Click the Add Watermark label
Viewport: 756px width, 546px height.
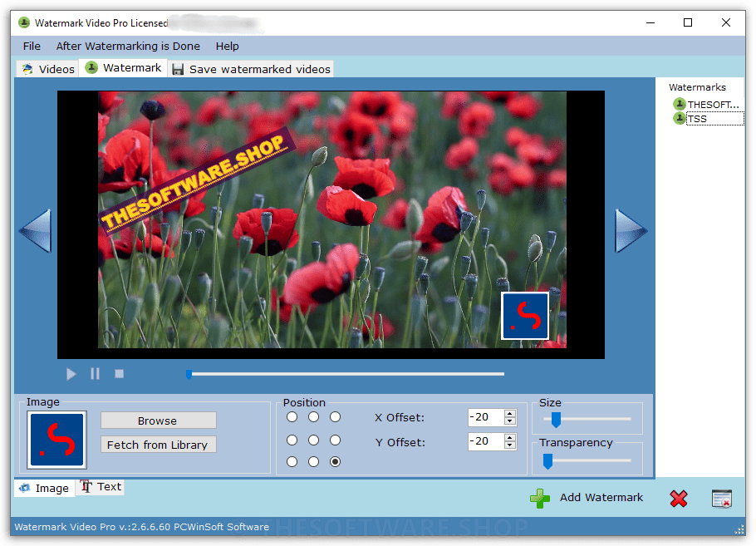pos(601,498)
